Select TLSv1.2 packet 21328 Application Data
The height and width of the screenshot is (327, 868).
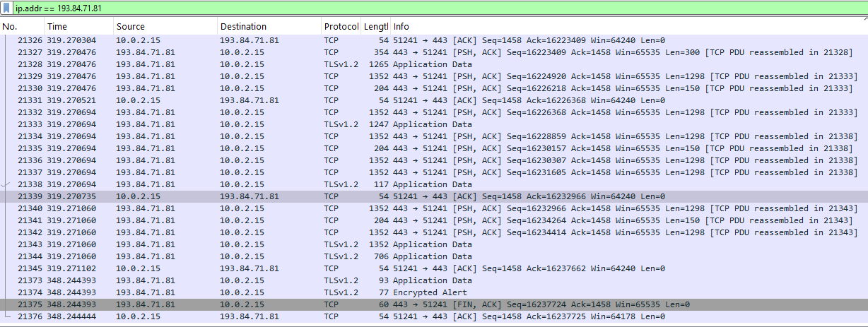pyautogui.click(x=434, y=64)
